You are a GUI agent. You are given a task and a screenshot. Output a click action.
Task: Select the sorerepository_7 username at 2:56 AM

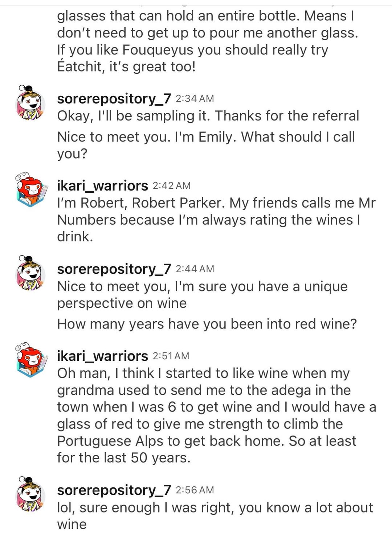(114, 490)
